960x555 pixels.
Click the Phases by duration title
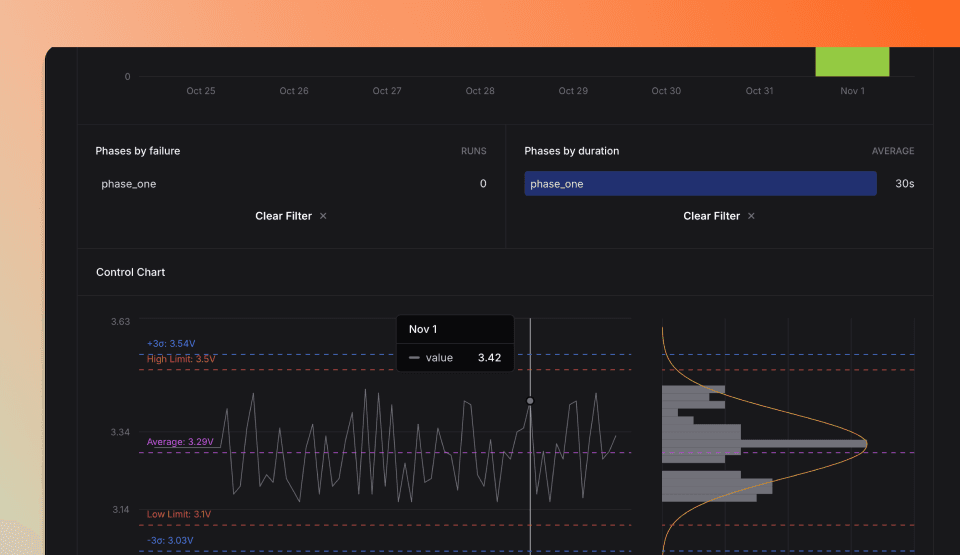pyautogui.click(x=572, y=151)
